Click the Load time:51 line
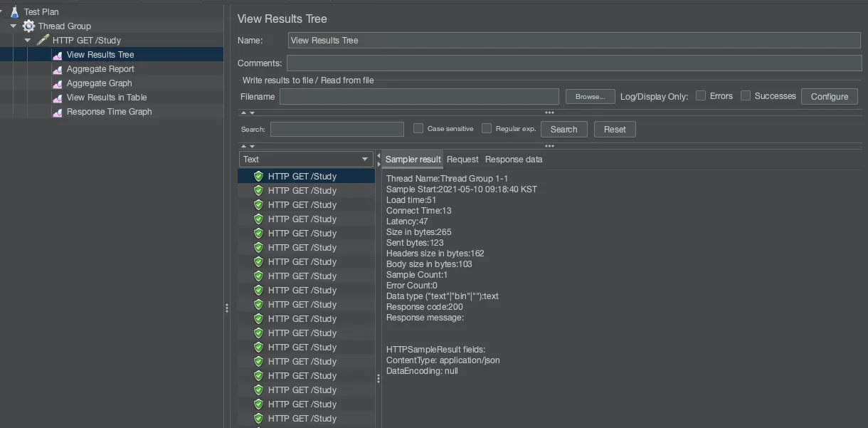This screenshot has height=428, width=868. click(411, 200)
